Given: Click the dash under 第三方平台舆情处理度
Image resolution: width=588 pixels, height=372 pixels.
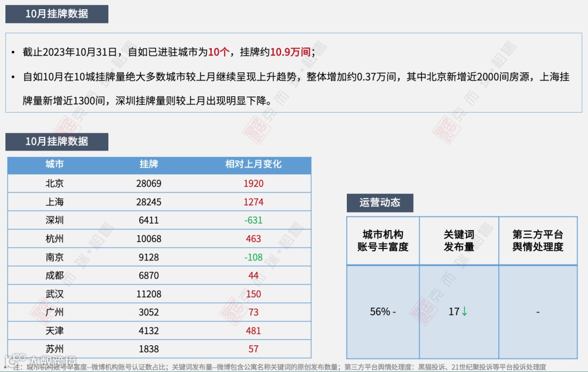Looking at the screenshot, I should pos(538,312).
